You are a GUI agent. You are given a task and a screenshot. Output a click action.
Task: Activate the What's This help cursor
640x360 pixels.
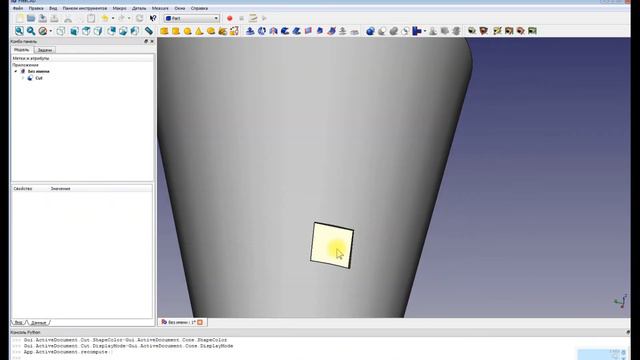(x=153, y=18)
